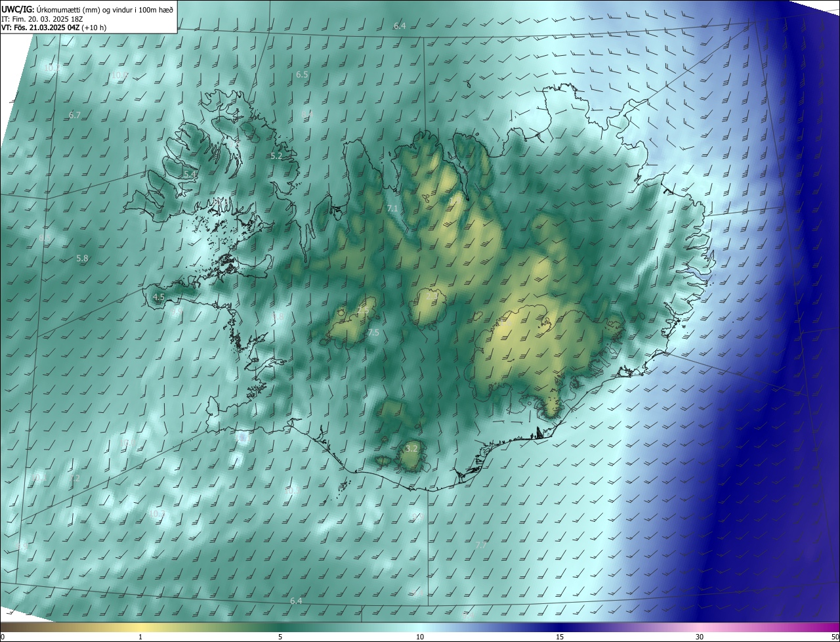Screen dimensions: 840x642
Task: Click the 7.1 value label on map
Action: [392, 208]
